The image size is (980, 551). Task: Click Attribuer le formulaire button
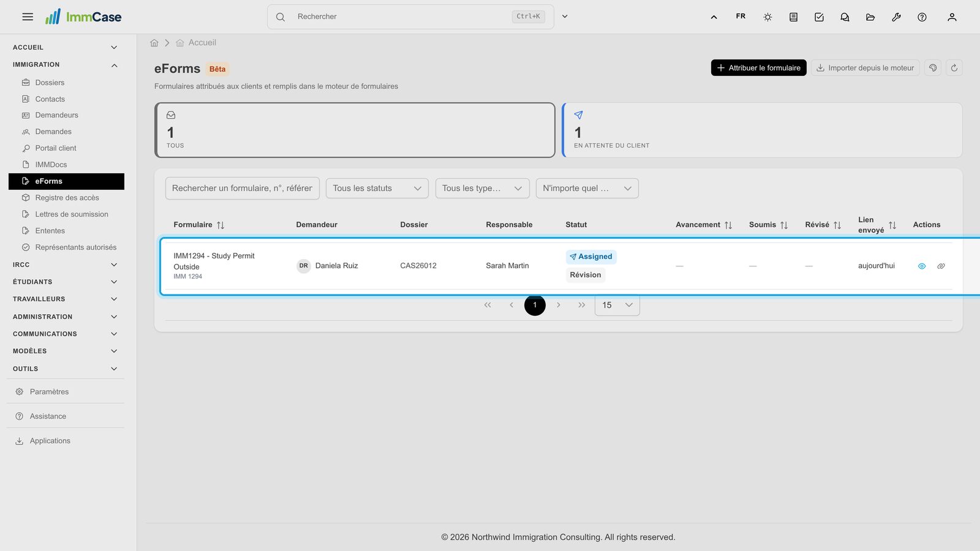pos(758,68)
